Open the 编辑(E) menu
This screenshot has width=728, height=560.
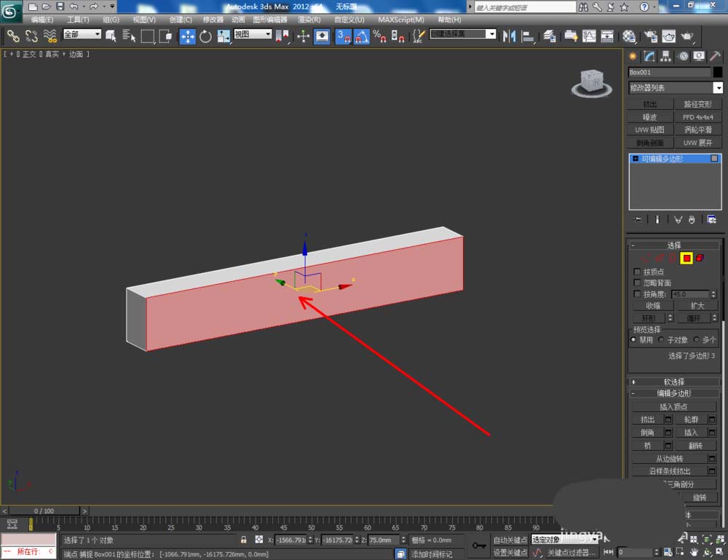[41, 20]
